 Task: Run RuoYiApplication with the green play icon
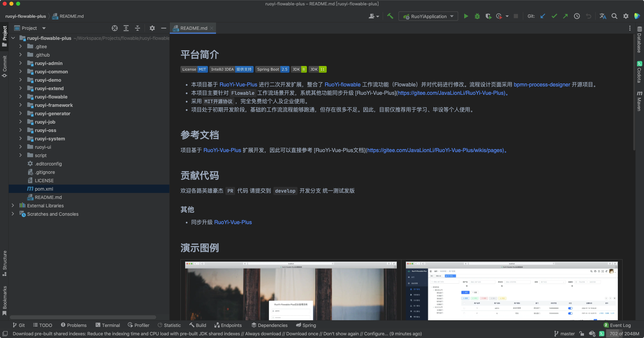pos(466,16)
